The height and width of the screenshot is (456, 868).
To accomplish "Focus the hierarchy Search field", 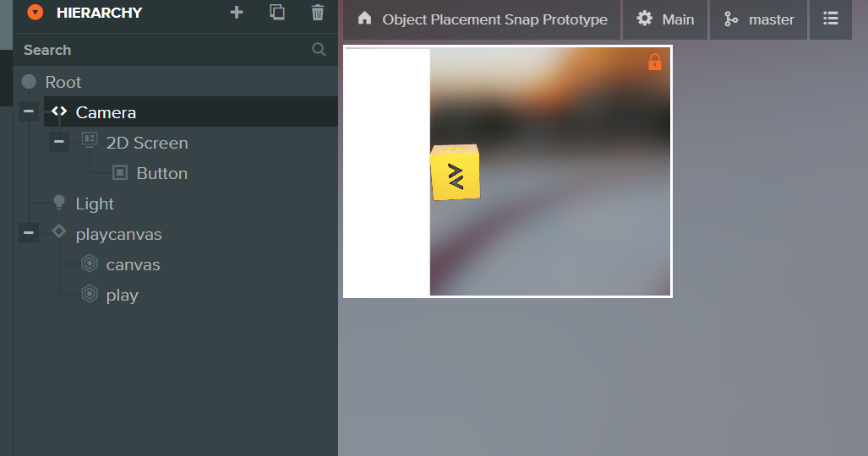I will 175,50.
